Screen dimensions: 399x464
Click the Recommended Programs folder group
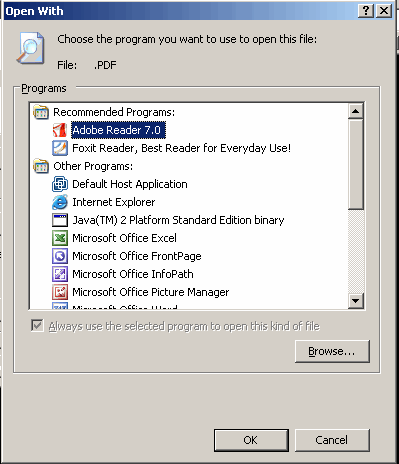104,112
